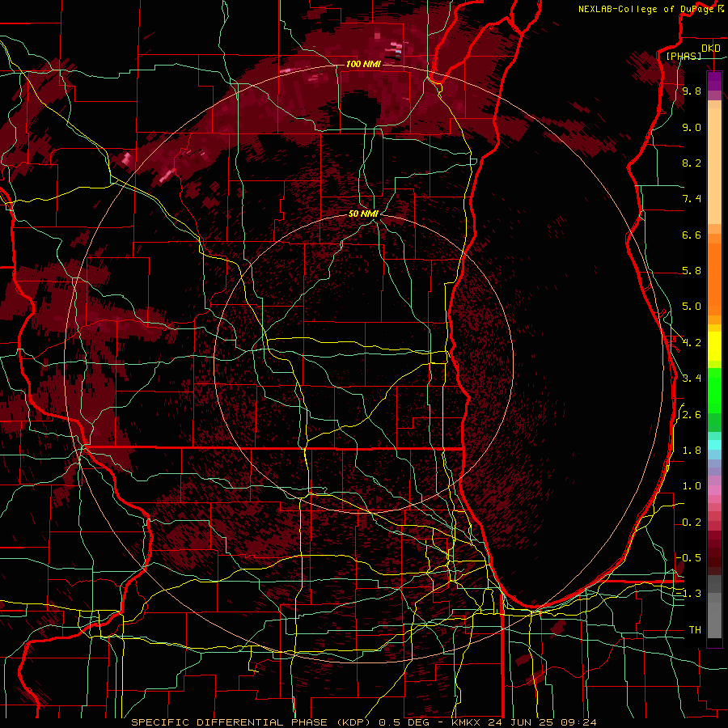This screenshot has width=728, height=728.
Task: Click the 9.8 color scale value
Action: tap(692, 91)
